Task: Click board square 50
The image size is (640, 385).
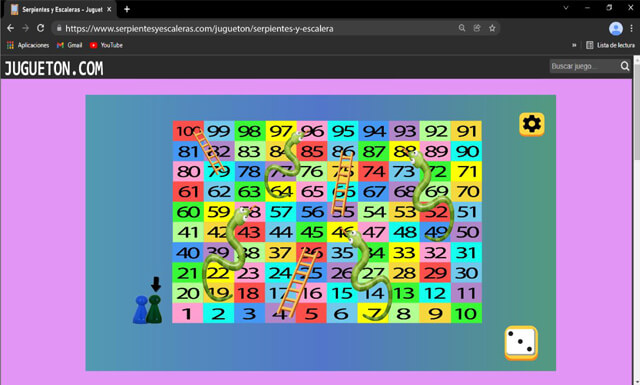Action: coord(466,232)
